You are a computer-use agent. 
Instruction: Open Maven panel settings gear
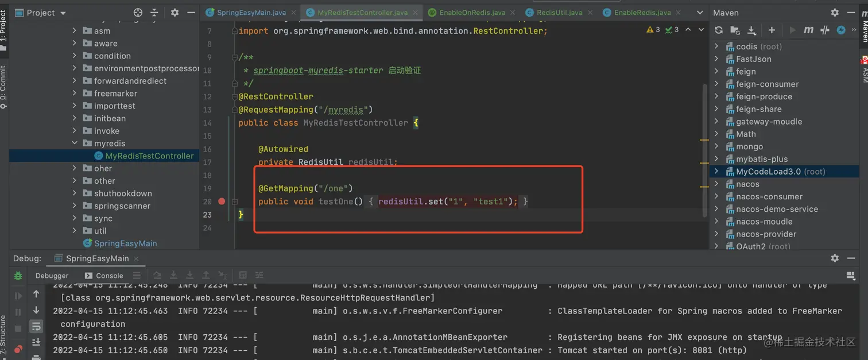point(834,13)
